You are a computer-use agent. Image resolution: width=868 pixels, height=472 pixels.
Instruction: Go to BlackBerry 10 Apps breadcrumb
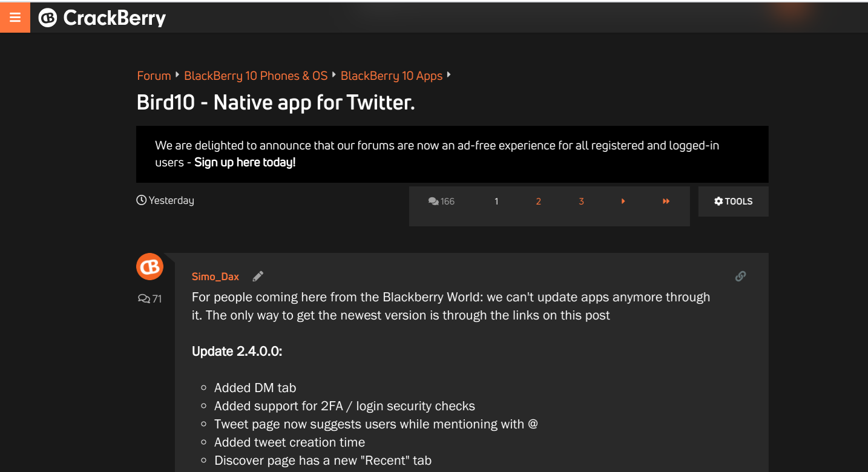pyautogui.click(x=392, y=76)
